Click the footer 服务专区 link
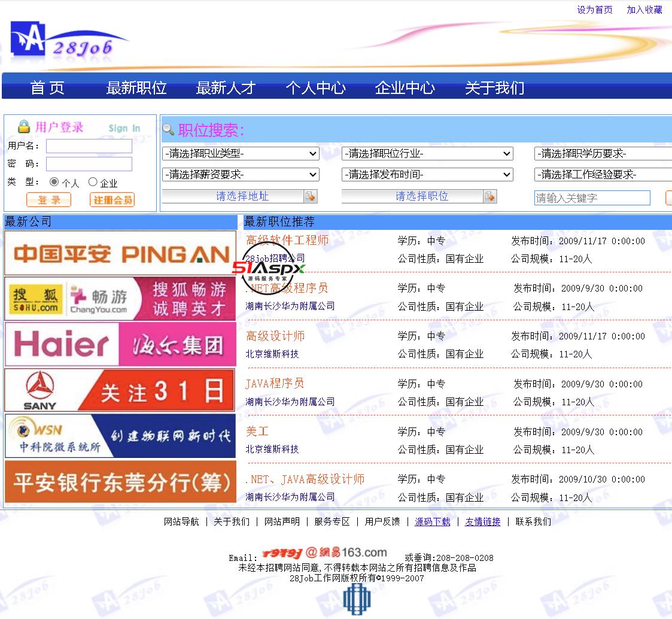The image size is (672, 619). pos(332,521)
